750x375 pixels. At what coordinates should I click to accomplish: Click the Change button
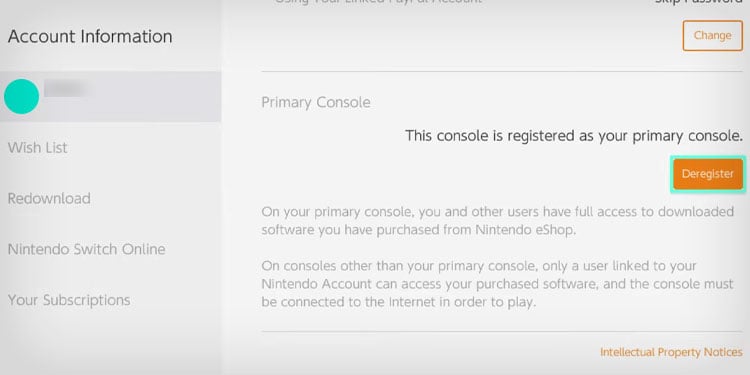click(712, 35)
